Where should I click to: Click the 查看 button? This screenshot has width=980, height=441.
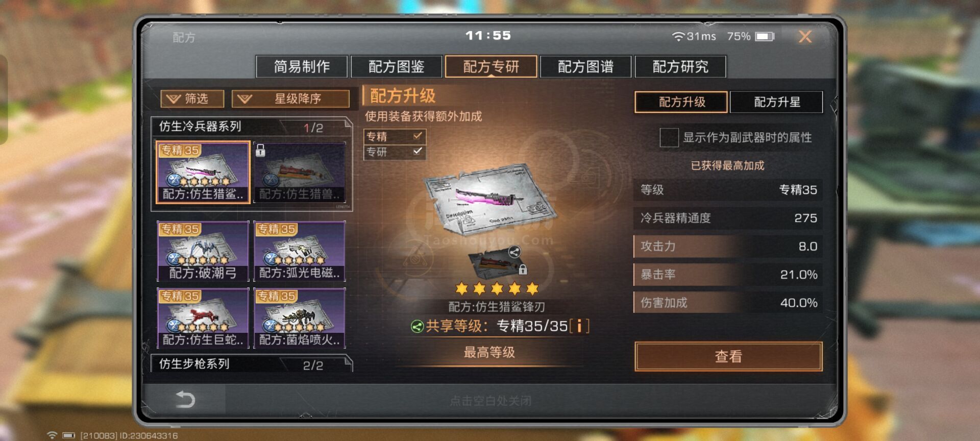click(728, 356)
